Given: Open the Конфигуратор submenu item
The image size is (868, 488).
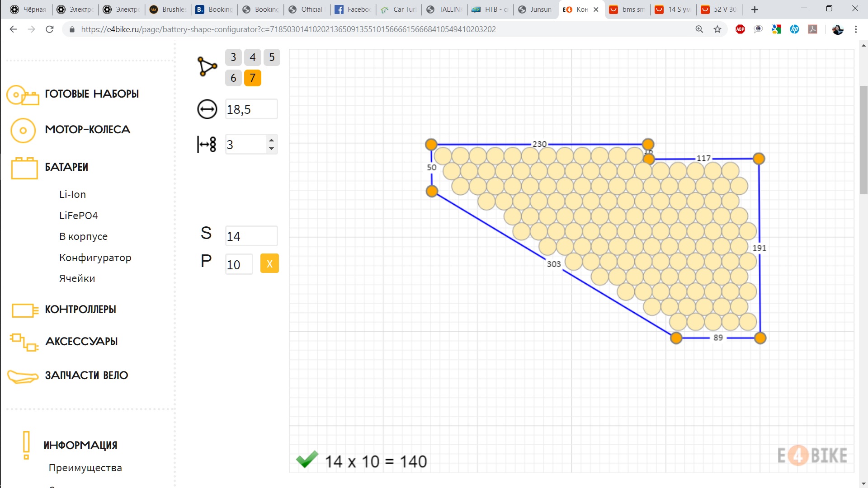Looking at the screenshot, I should click(95, 258).
